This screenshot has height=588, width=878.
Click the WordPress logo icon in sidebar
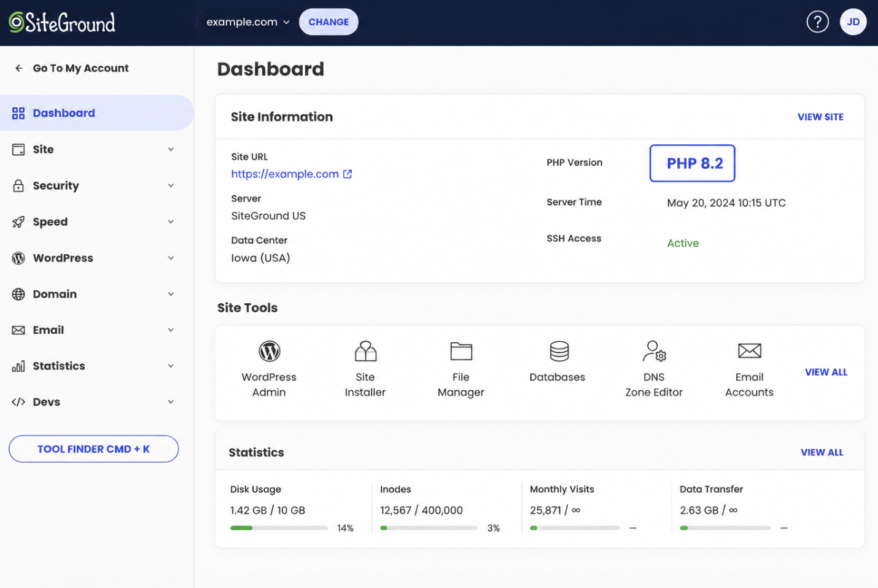18,258
